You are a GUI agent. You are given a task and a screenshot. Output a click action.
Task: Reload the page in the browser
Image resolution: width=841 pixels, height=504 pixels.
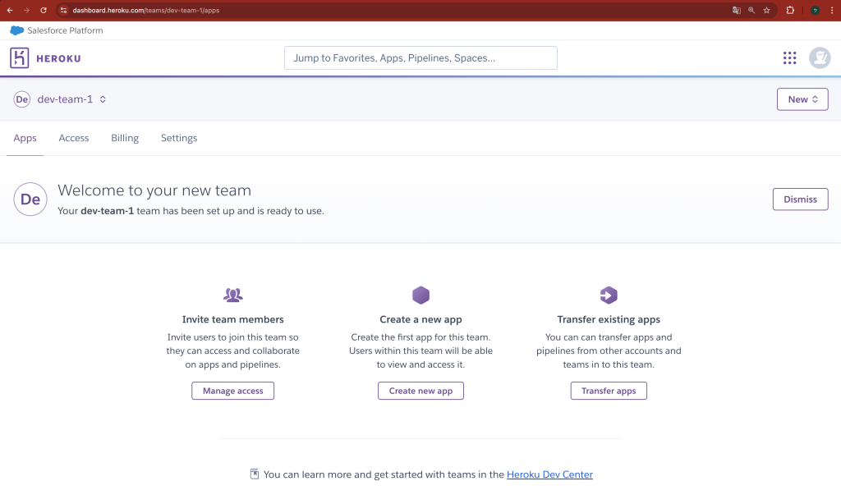tap(44, 11)
